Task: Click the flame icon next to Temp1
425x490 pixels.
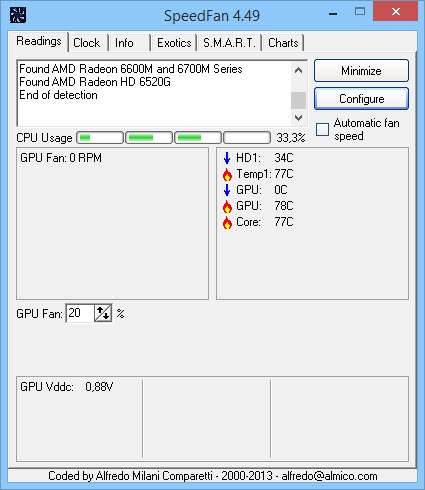Action: (227, 174)
